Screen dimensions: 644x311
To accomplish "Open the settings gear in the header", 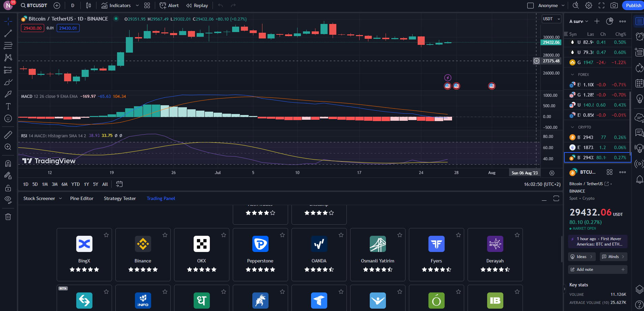I will point(589,5).
